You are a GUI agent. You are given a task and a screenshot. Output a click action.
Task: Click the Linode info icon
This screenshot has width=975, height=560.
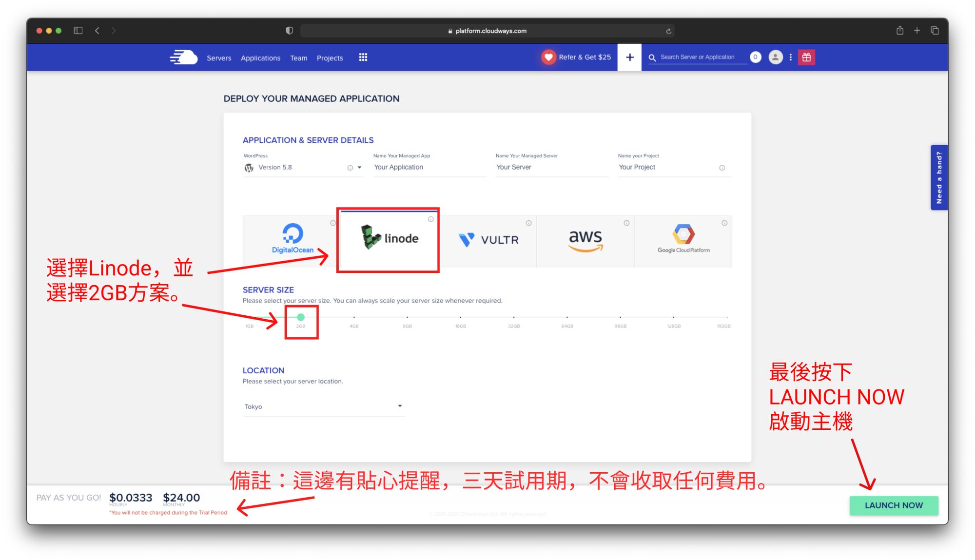tap(430, 219)
